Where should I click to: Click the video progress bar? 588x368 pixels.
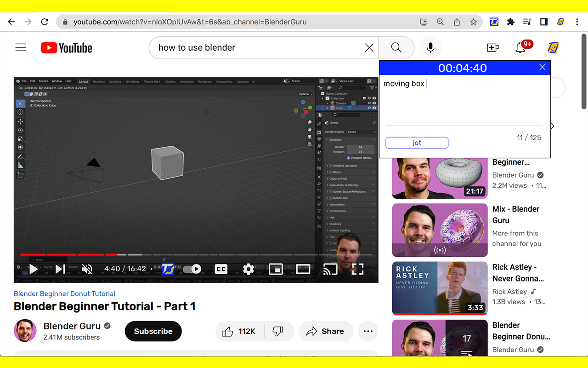point(196,254)
